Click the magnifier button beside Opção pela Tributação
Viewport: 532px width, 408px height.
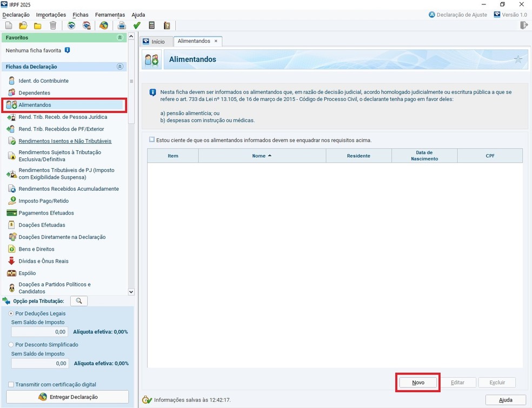pyautogui.click(x=79, y=301)
